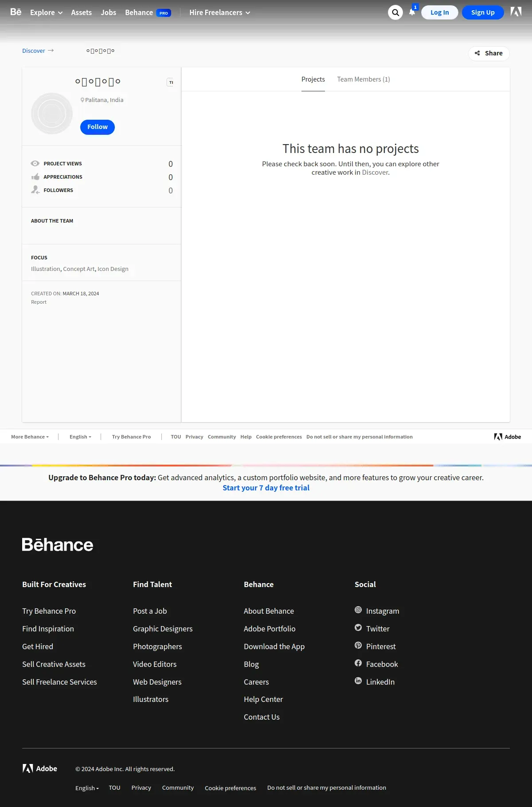
Task: Open Help Center link
Action: tap(263, 699)
